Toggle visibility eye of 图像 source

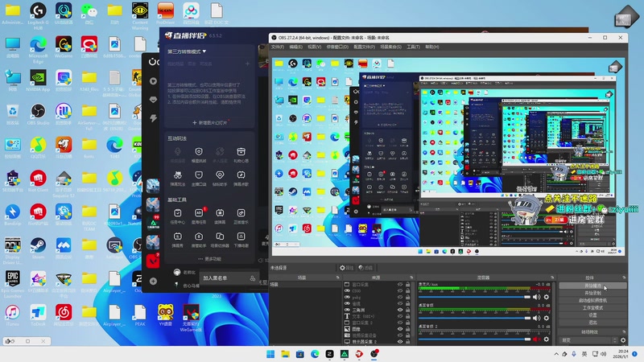[x=399, y=329]
